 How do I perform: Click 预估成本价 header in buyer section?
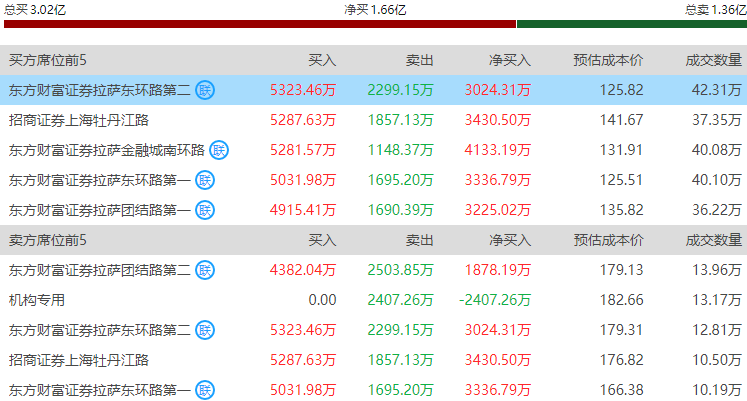(608, 60)
